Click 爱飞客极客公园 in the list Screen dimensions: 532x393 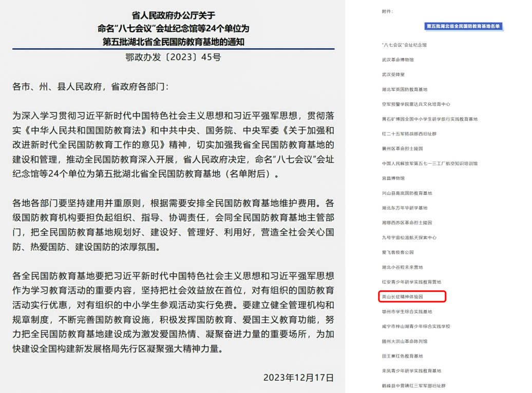pyautogui.click(x=398, y=253)
